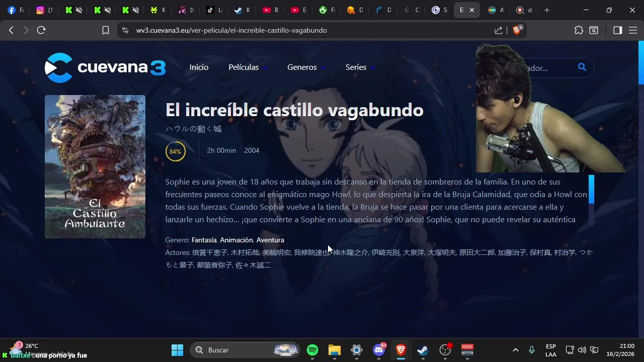Click actor name 倍賞千恵子
The height and width of the screenshot is (362, 644).
click(210, 252)
